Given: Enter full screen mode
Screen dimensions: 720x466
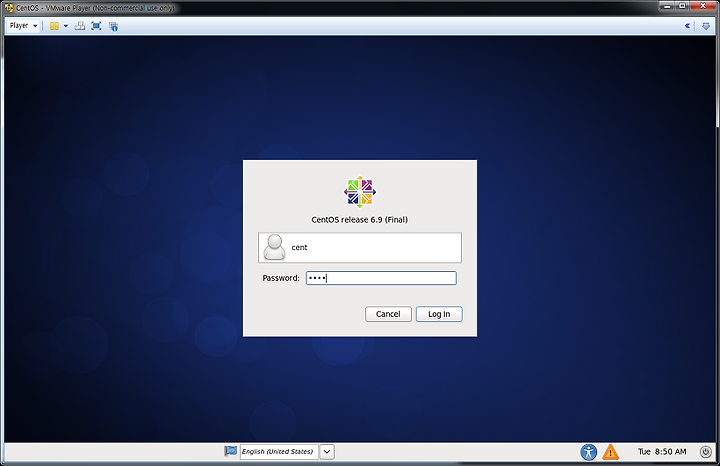Looking at the screenshot, I should click(96, 26).
